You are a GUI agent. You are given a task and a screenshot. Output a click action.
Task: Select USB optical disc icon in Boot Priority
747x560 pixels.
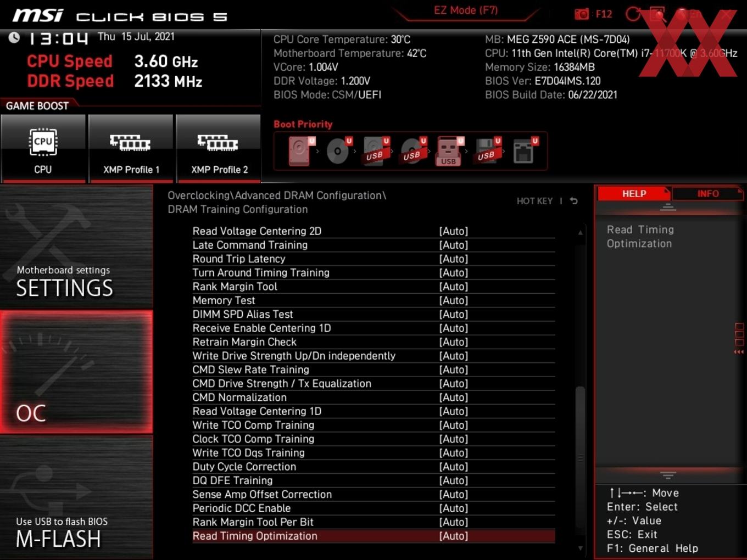[413, 150]
